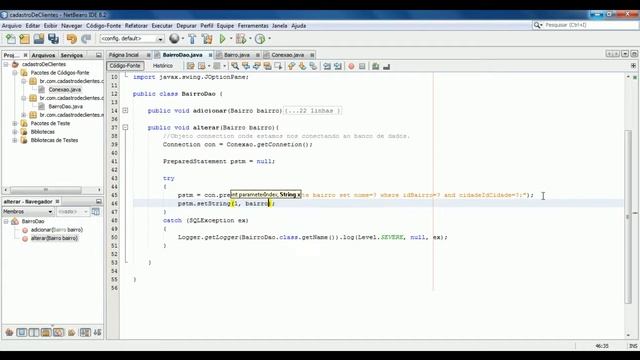Viewport: 640px width, 360px height.
Task: Click the Last Edit icon in editor toolbar
Action: coord(191,66)
